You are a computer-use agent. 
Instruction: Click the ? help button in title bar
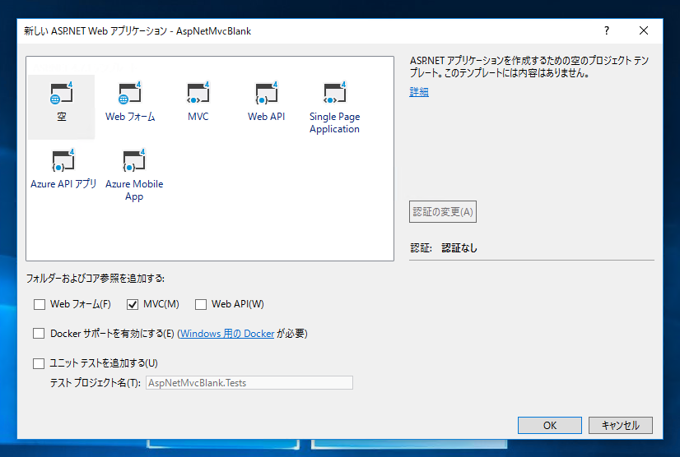coord(606,31)
